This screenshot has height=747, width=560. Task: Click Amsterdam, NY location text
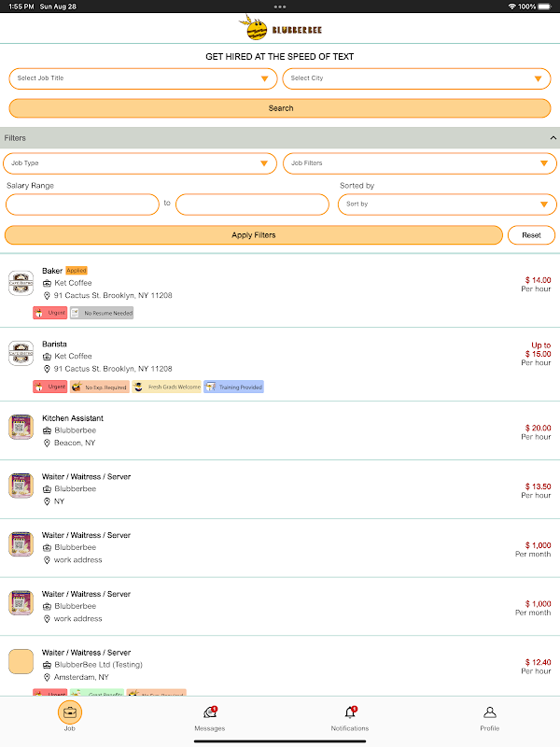tap(81, 678)
